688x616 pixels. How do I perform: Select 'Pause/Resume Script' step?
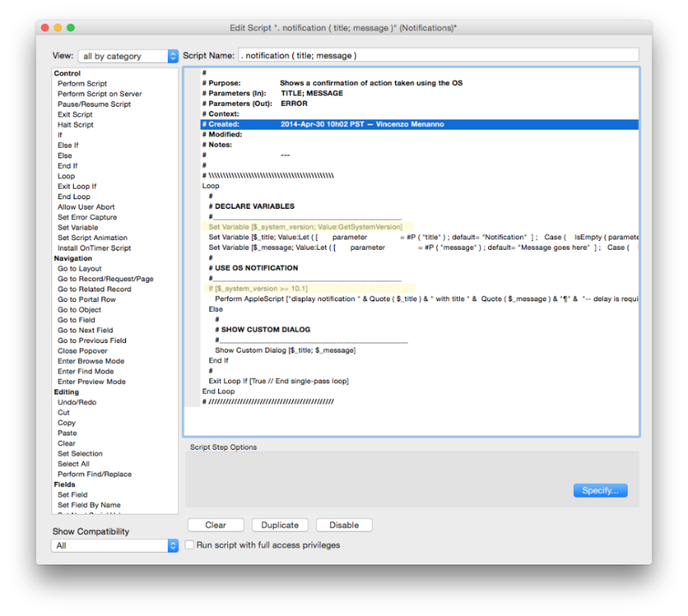(x=94, y=104)
